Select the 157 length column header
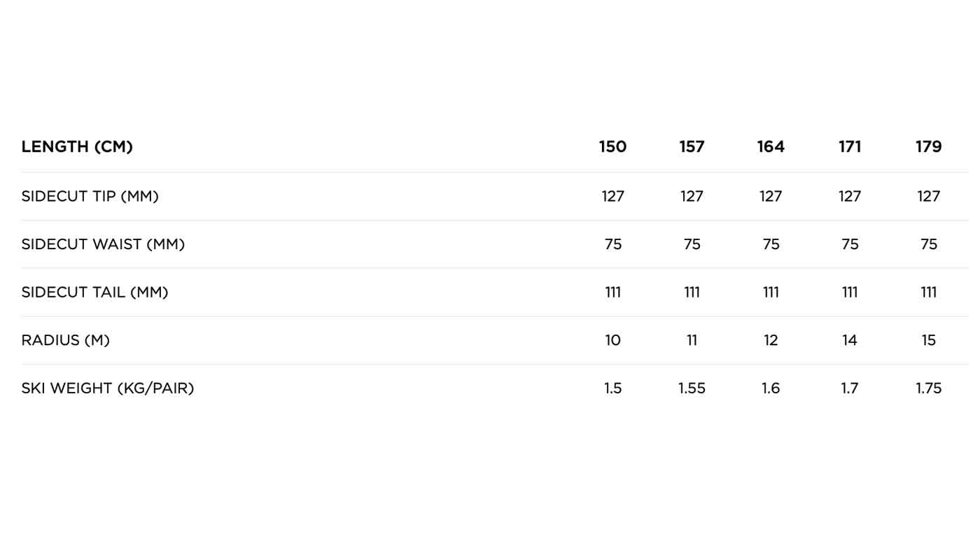This screenshot has width=980, height=560. point(692,147)
